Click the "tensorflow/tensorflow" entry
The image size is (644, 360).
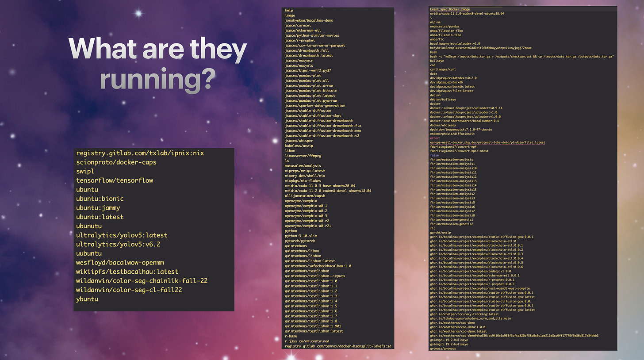[x=115, y=180]
